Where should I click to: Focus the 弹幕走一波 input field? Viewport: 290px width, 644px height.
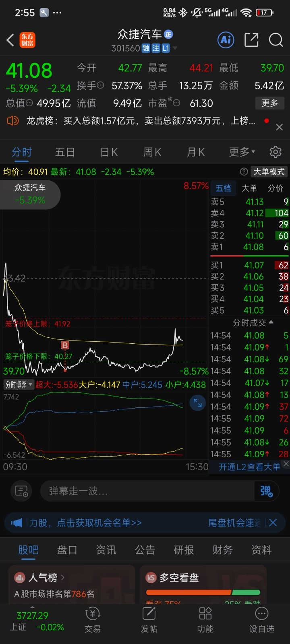pos(147,491)
